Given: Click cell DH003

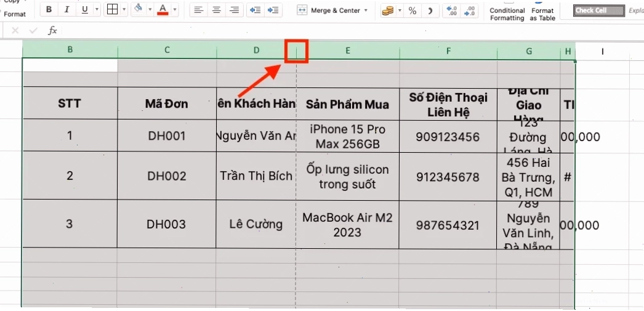Looking at the screenshot, I should (166, 224).
